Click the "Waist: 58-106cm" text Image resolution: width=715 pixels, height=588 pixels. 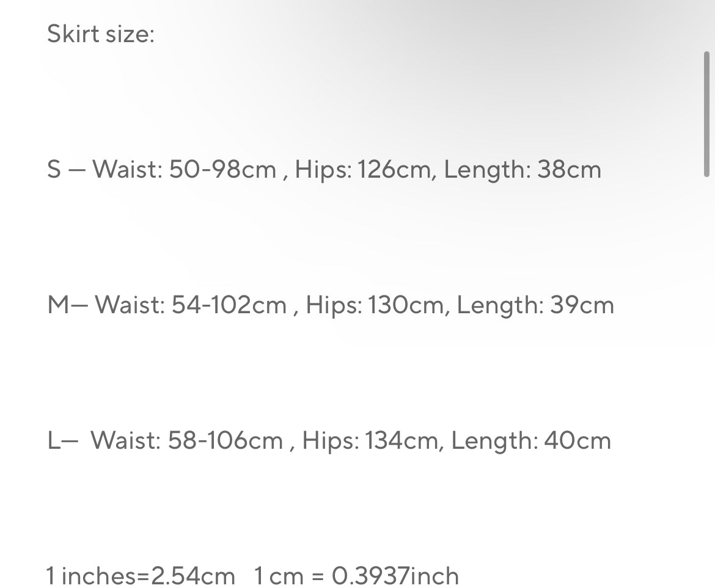click(187, 441)
